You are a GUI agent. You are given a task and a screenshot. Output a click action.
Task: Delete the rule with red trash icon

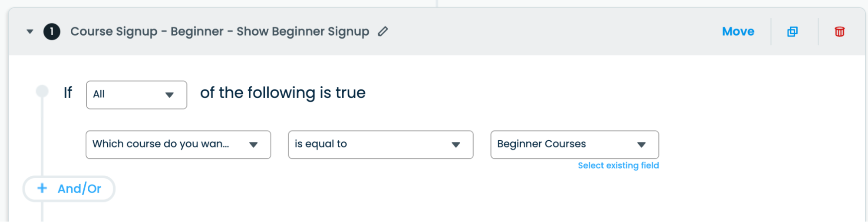(x=839, y=32)
